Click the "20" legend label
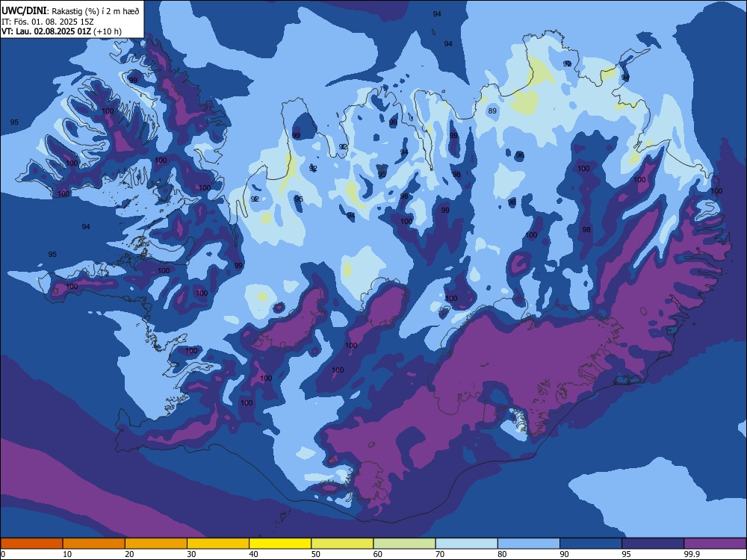The image size is (747, 560). 129,554
